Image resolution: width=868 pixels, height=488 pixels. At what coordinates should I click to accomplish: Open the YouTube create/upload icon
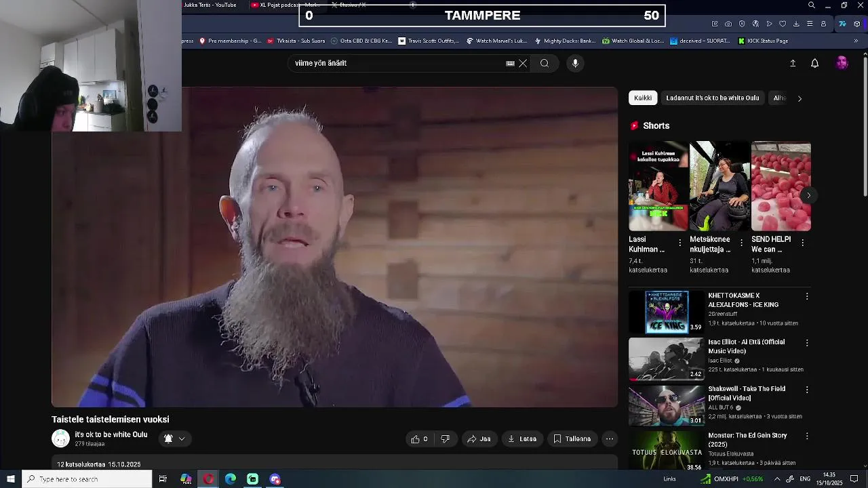click(x=793, y=63)
